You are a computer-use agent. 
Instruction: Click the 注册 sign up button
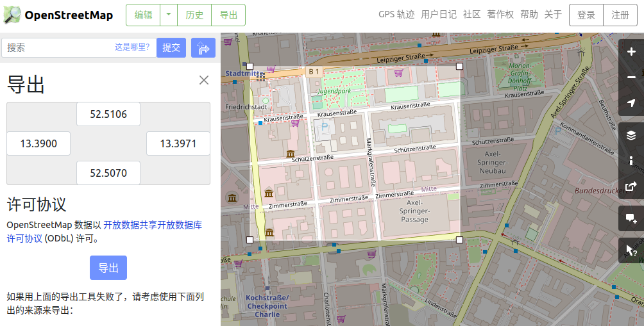pyautogui.click(x=620, y=15)
